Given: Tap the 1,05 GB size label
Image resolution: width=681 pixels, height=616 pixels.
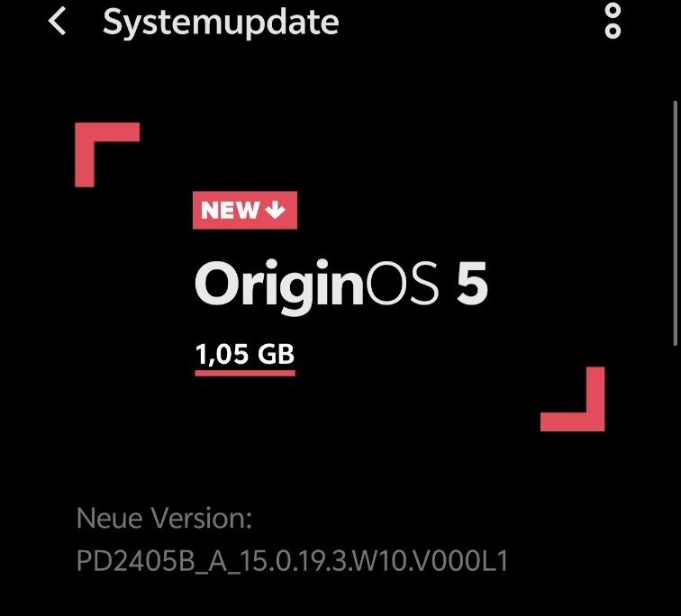Looking at the screenshot, I should (x=245, y=354).
